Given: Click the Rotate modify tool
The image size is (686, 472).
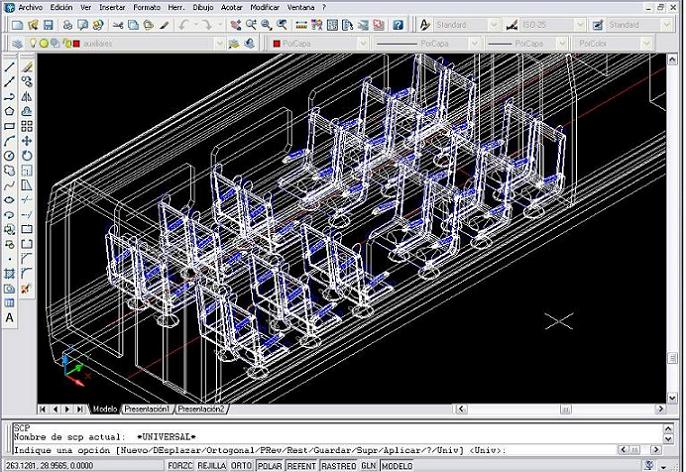Looking at the screenshot, I should 27,156.
